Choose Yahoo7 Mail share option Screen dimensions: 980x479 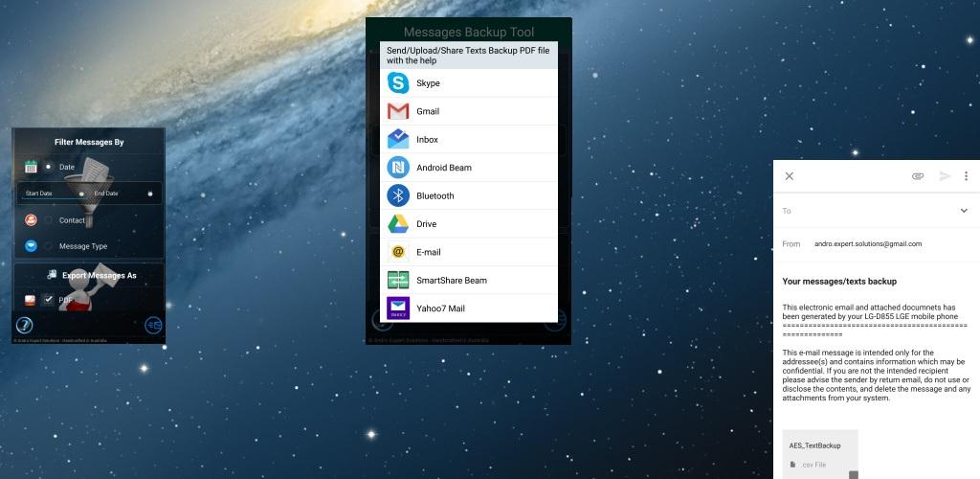click(x=469, y=308)
